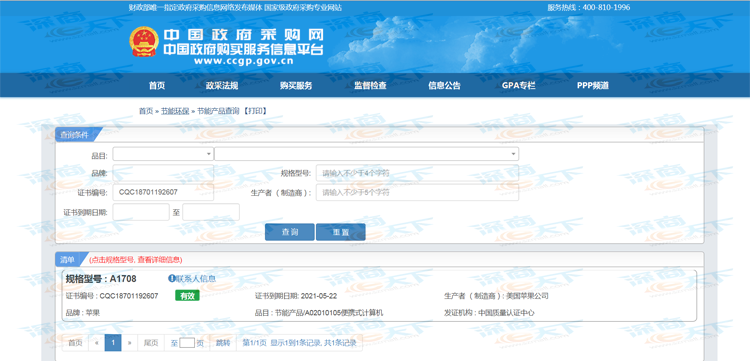The width and height of the screenshot is (750, 361).
Task: Focus the 生产者（制造商） input field
Action: click(417, 192)
